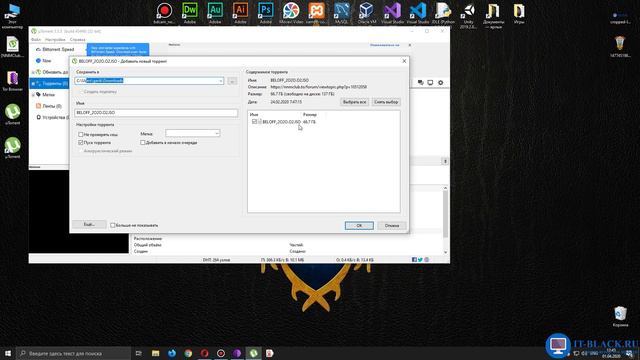Viewport: 640px width, 360px height.
Task: Click torrent name field BELOFF_2020.02.ISO
Action: [156, 113]
